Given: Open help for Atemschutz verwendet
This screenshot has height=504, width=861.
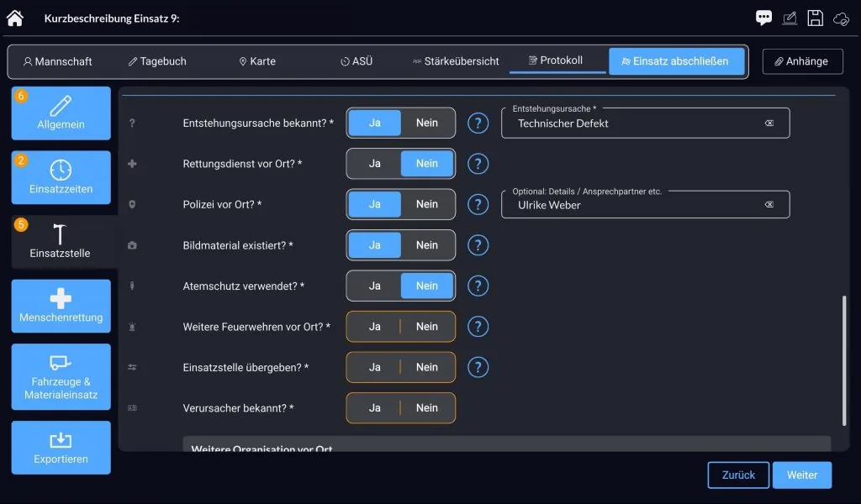Looking at the screenshot, I should 478,286.
